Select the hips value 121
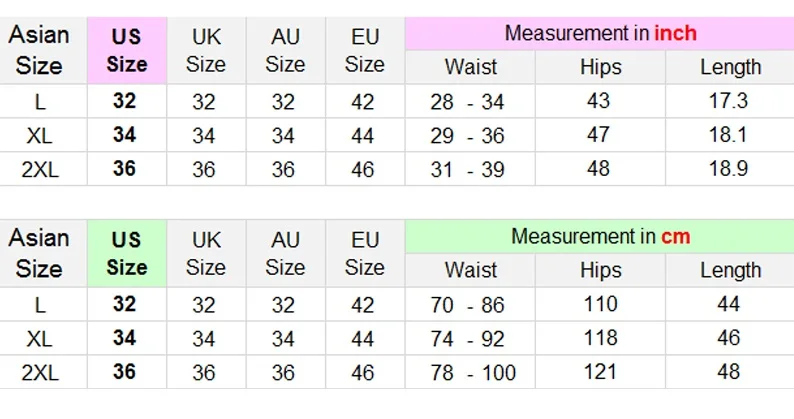The width and height of the screenshot is (794, 419). pos(599,373)
